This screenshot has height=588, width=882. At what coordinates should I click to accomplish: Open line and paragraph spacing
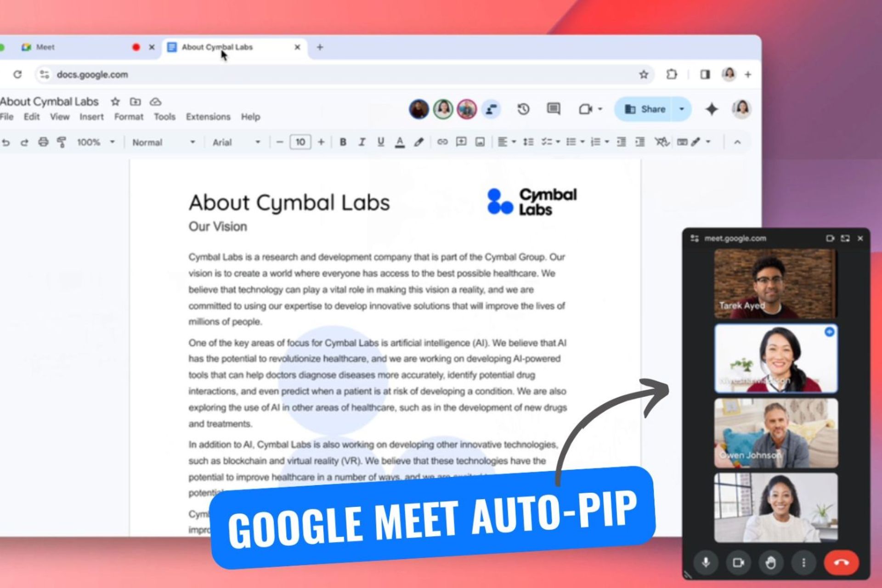528,142
